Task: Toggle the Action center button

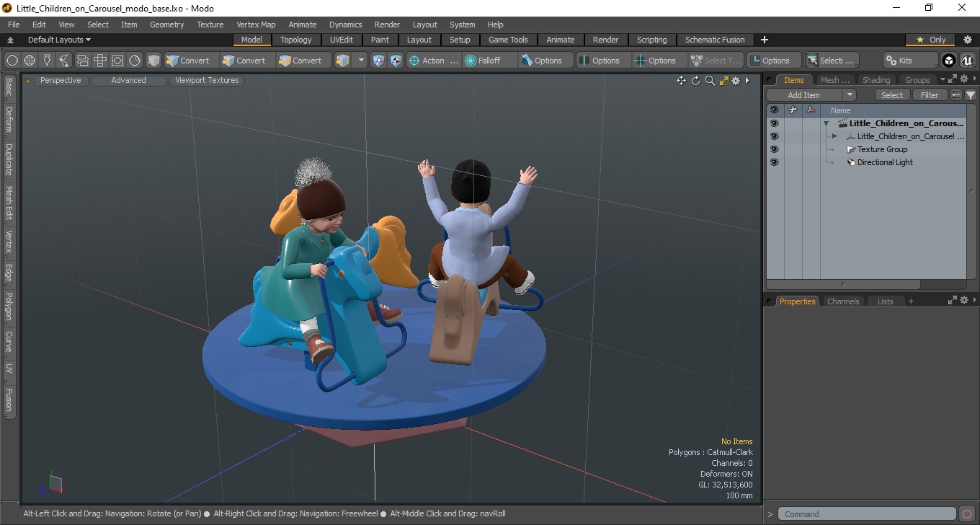Action: pyautogui.click(x=434, y=61)
